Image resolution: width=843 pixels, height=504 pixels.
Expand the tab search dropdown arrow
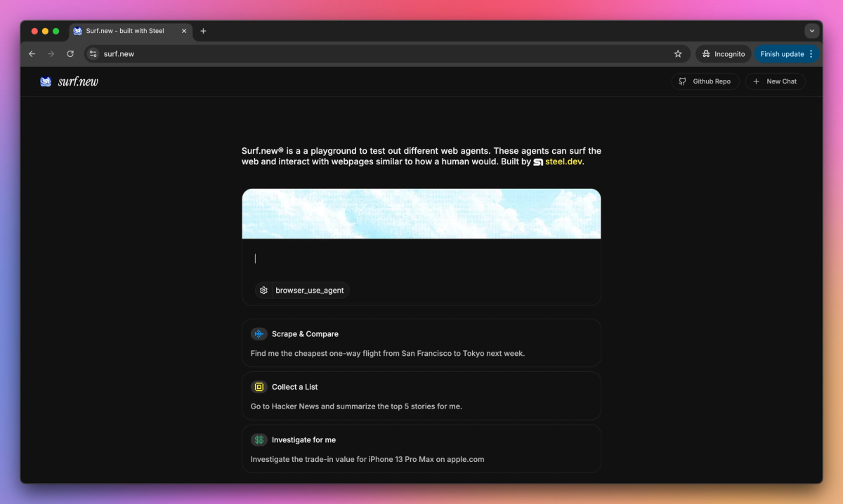[812, 31]
